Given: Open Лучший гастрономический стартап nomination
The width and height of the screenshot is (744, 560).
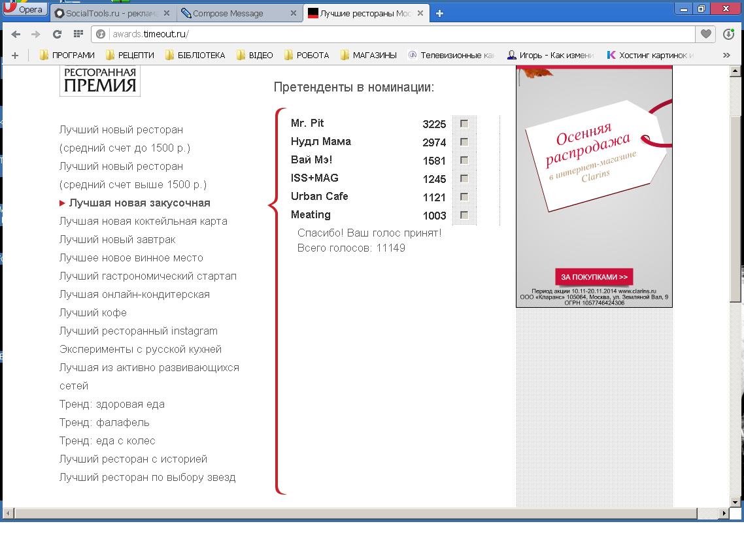Looking at the screenshot, I should click(x=148, y=276).
